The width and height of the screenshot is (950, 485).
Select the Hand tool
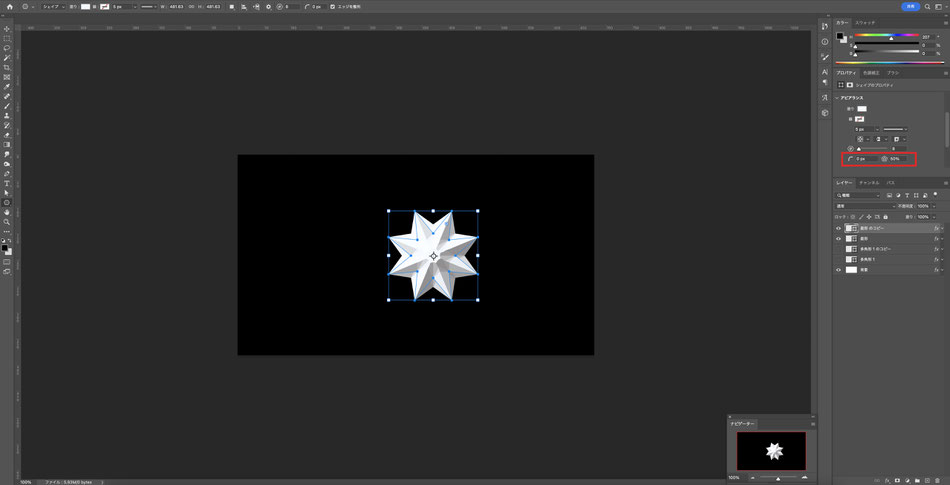click(x=7, y=212)
